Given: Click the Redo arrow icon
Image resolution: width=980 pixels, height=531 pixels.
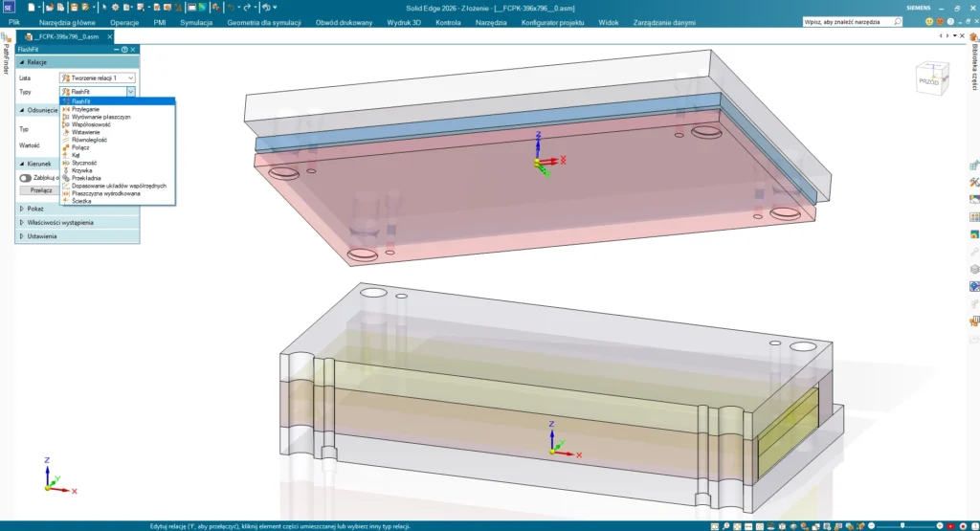Looking at the screenshot, I should 246,7.
